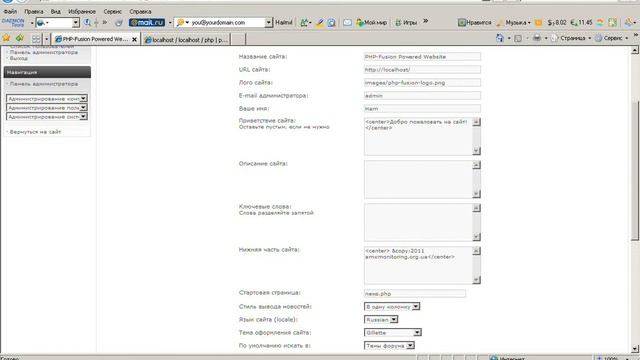This screenshot has width=640, height=360.
Task: Click the Favorites star icon
Action: coord(7,38)
